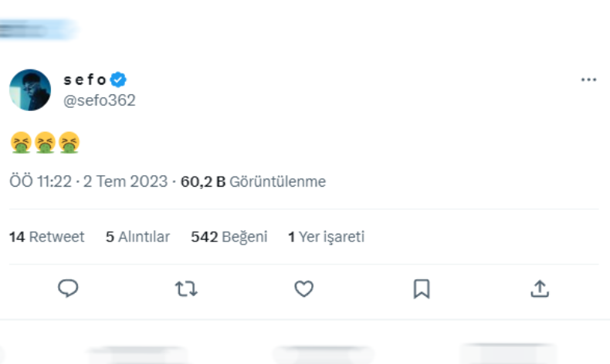Open the @sefo362 handle link
The height and width of the screenshot is (364, 610).
[99, 100]
